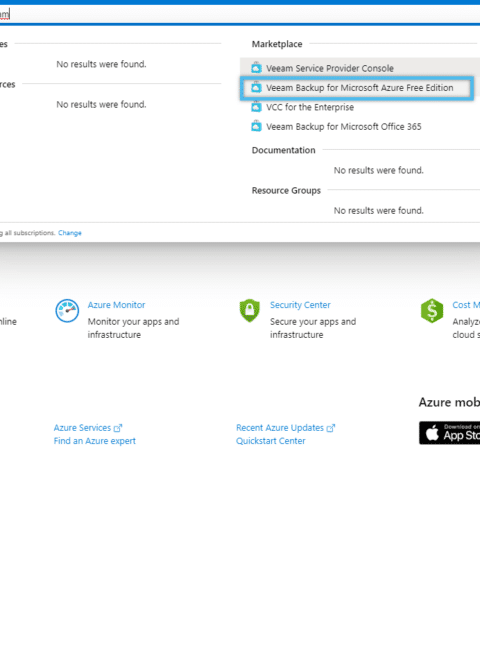Open the Quickstart Center link

click(x=271, y=441)
